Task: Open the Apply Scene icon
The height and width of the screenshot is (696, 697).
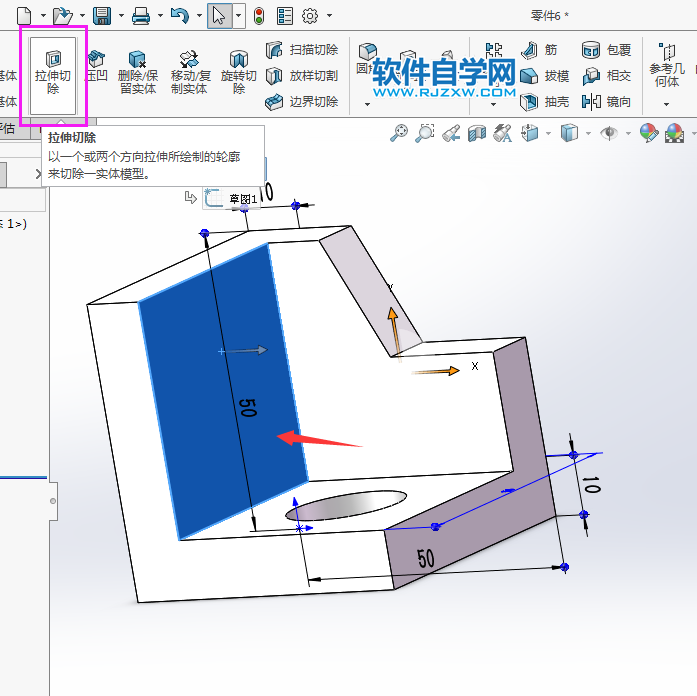Action: coord(674,133)
